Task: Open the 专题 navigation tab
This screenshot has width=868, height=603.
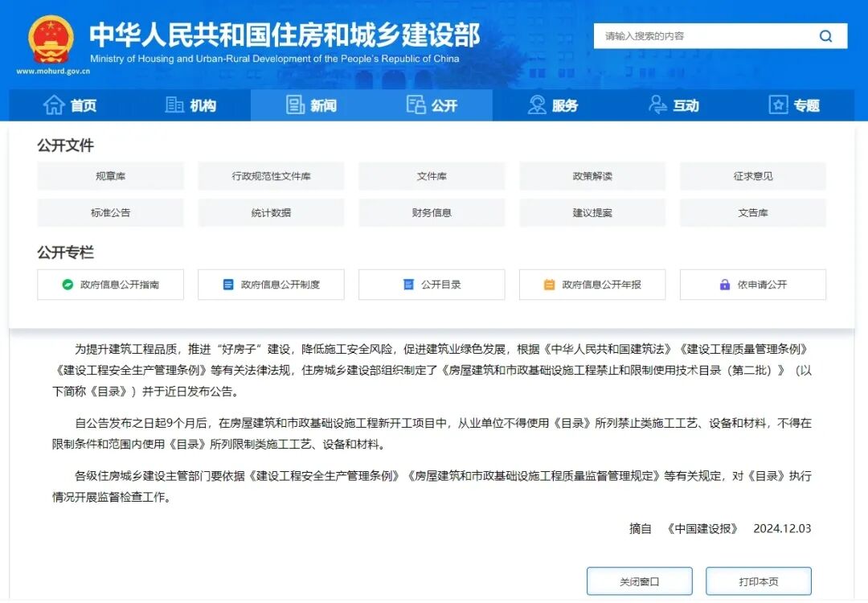Action: click(x=794, y=105)
